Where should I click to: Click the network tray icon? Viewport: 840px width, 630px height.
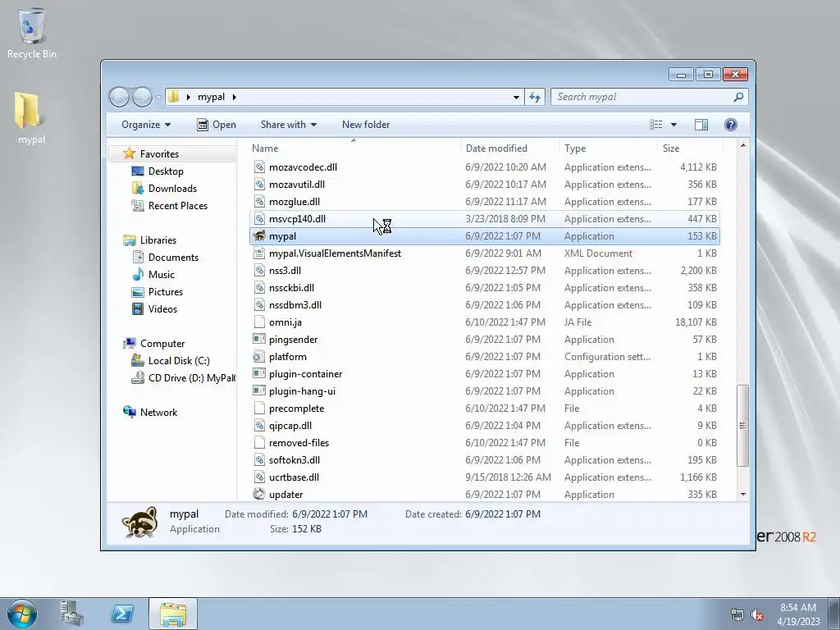[737, 615]
